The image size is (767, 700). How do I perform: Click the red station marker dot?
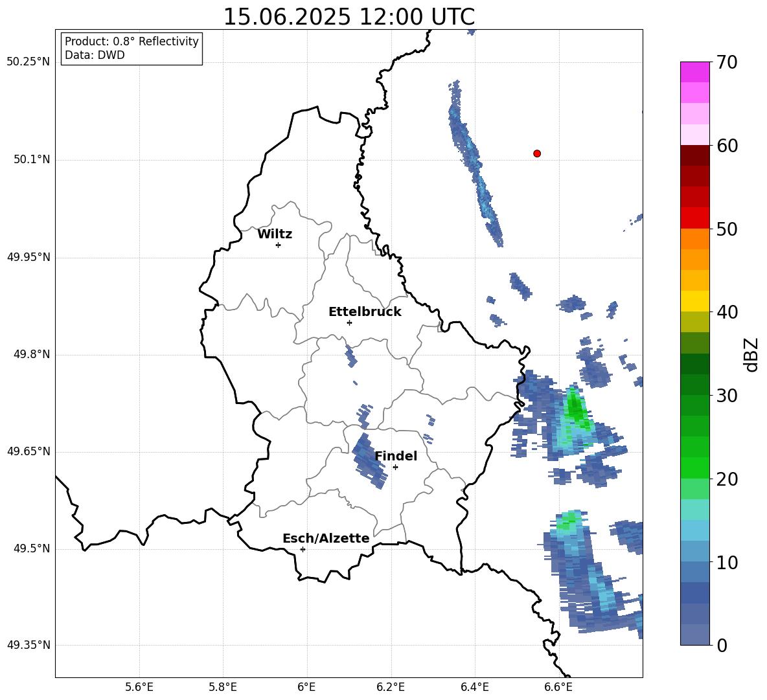point(536,153)
